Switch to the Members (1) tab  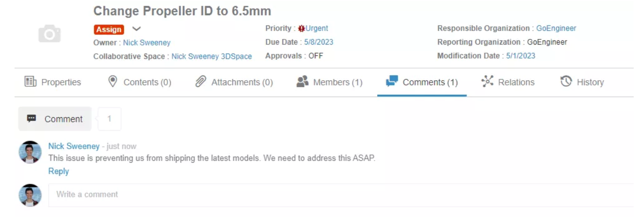pyautogui.click(x=330, y=82)
